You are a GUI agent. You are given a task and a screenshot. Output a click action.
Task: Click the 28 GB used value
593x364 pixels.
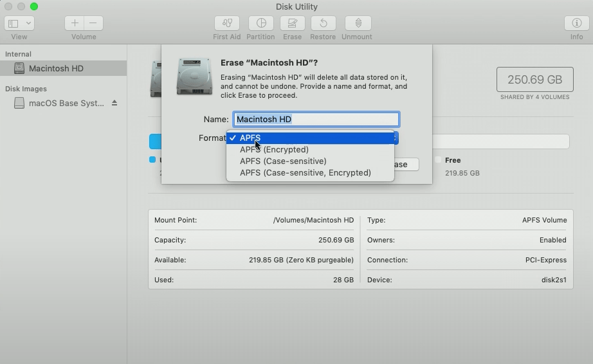click(343, 280)
